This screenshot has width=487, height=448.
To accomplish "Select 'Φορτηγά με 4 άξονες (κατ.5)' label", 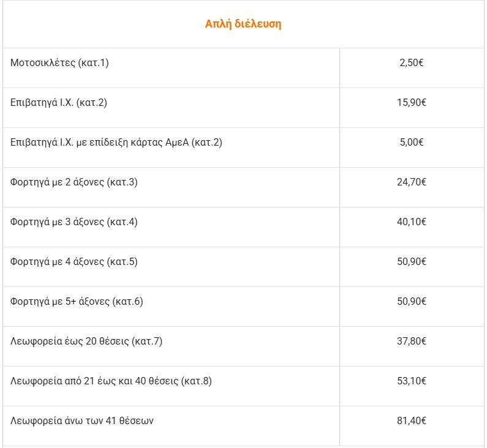I will click(74, 262).
